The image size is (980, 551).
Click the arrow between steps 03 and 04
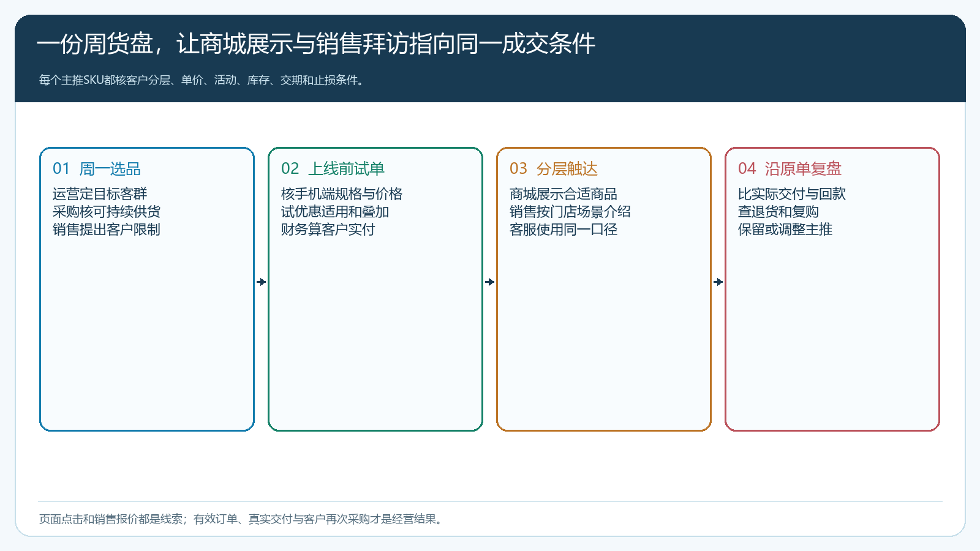pos(718,282)
